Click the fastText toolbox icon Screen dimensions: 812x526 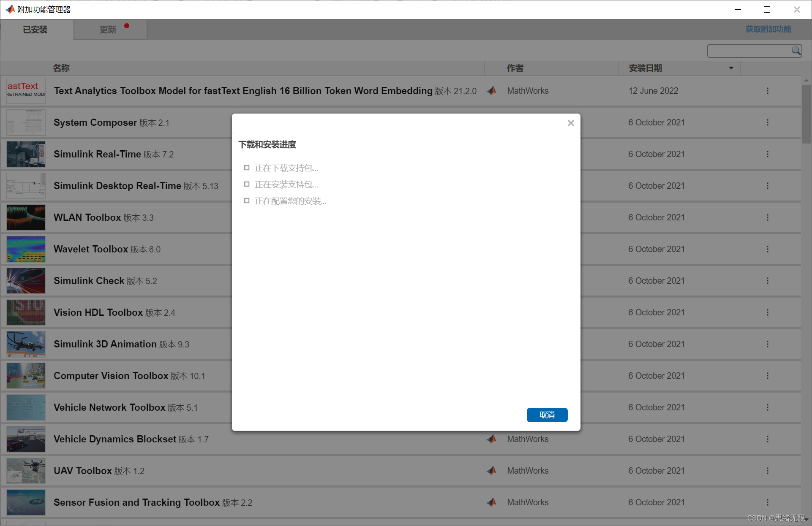tap(26, 90)
